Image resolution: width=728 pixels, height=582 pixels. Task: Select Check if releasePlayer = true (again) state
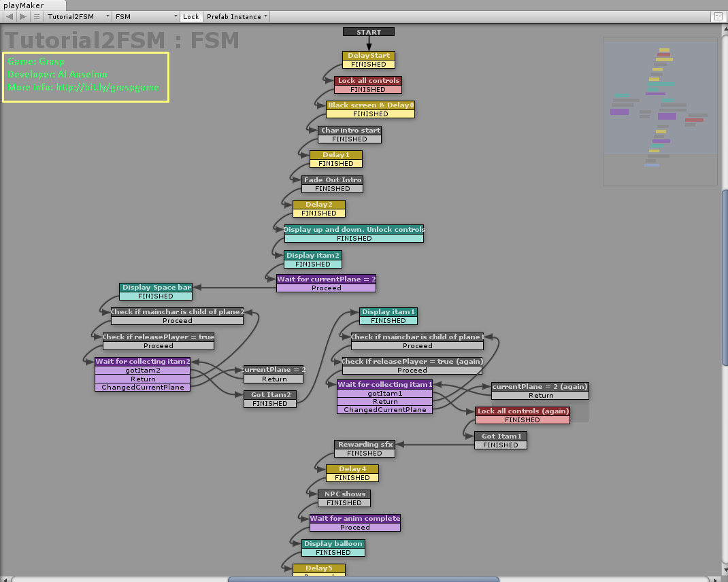click(x=412, y=362)
